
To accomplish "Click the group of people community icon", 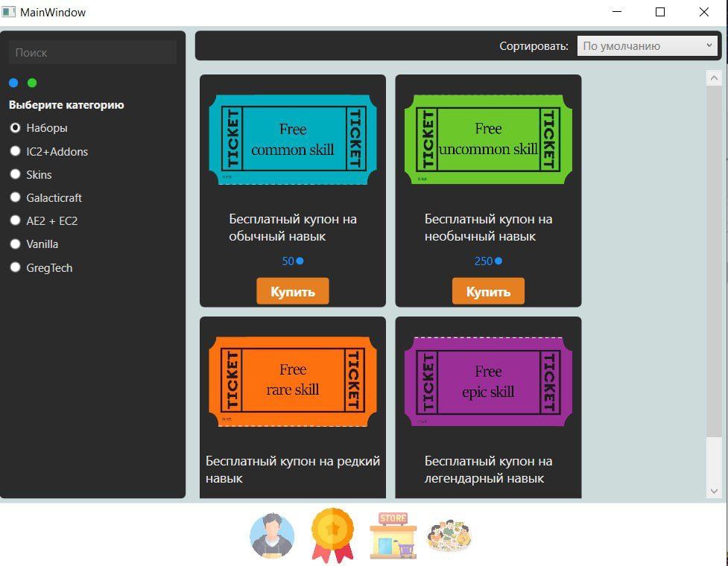I will coord(449,535).
